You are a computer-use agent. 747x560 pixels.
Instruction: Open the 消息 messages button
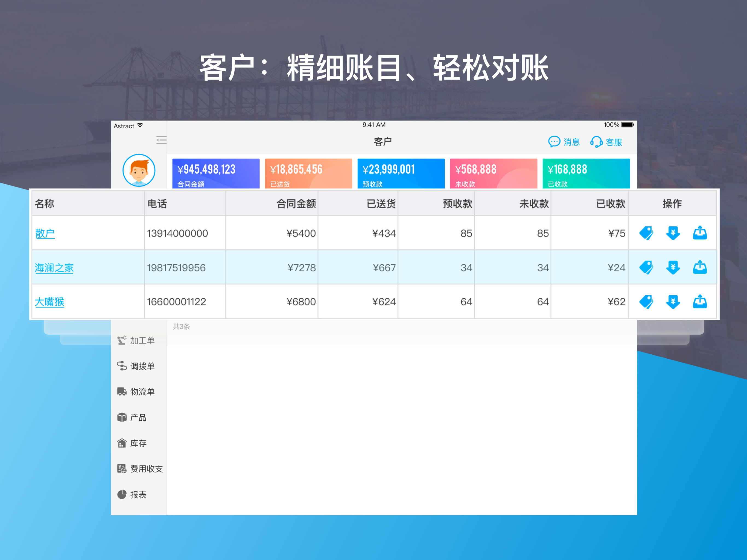(564, 142)
